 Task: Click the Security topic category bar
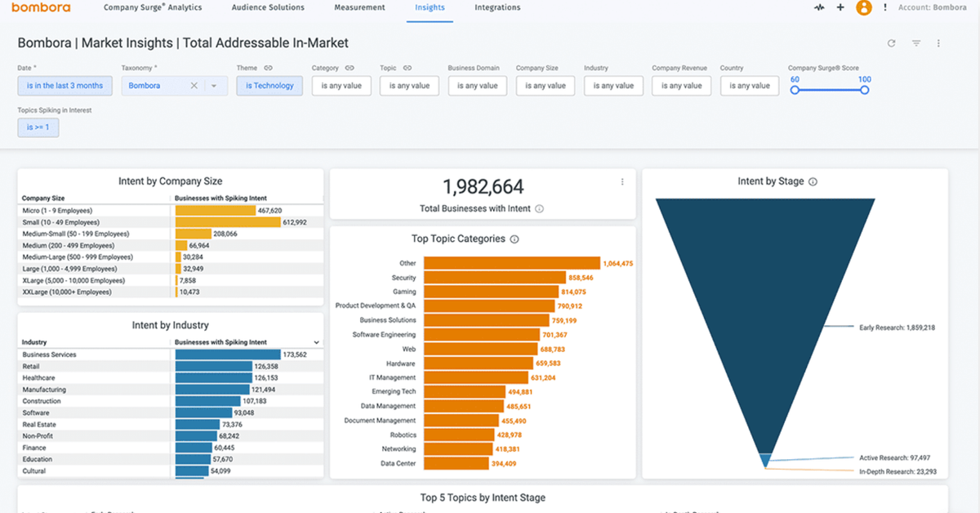495,278
